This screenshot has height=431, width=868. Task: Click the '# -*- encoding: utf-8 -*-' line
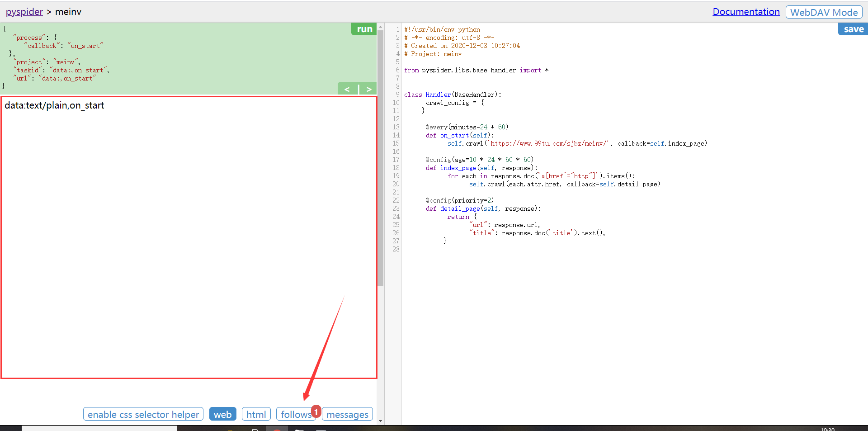[x=449, y=38]
